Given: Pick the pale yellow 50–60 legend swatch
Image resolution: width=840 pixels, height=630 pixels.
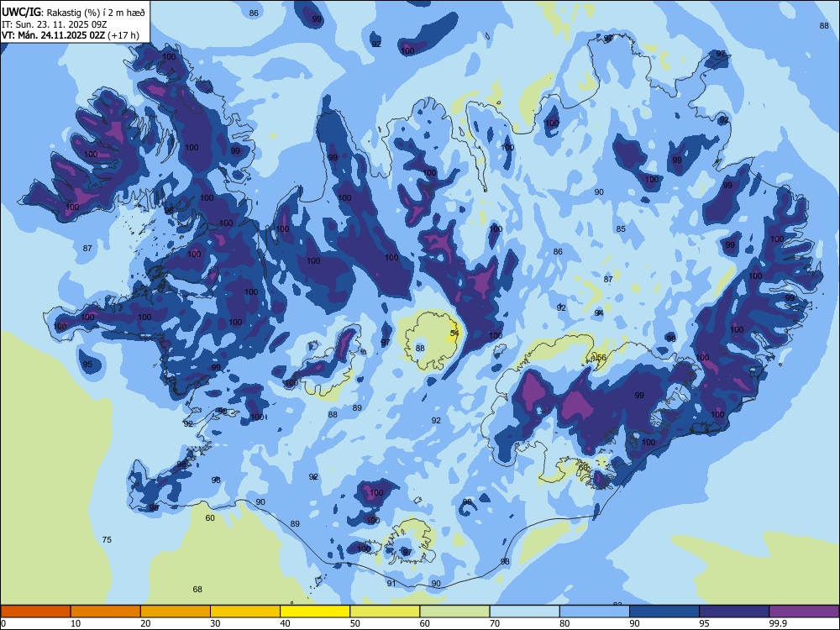Looking at the screenshot, I should point(385,612).
